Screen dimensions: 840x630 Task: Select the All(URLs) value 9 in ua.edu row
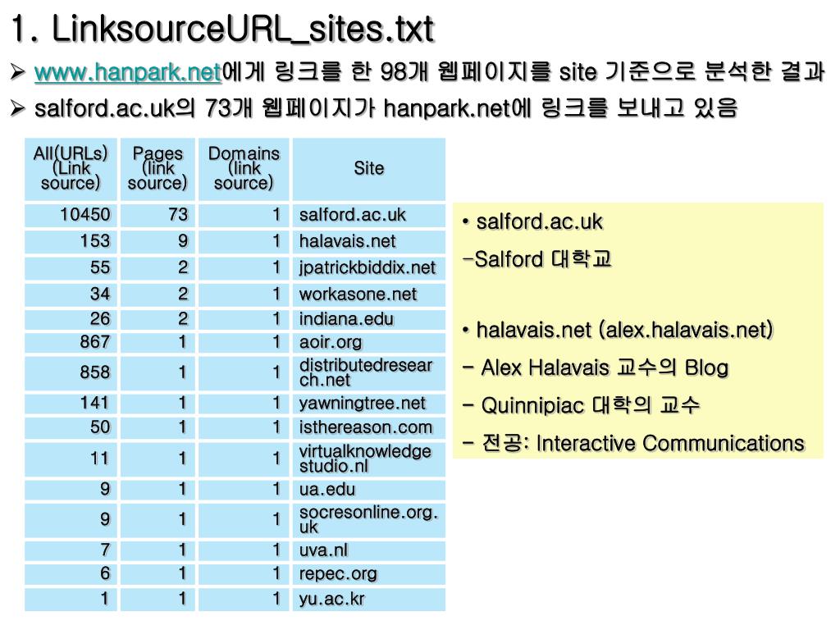[x=105, y=489]
